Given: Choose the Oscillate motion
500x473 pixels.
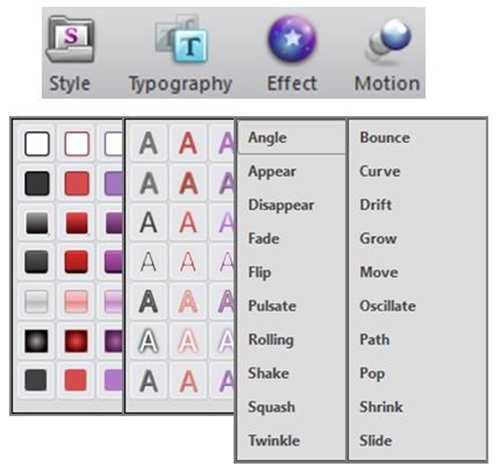Looking at the screenshot, I should (388, 306).
